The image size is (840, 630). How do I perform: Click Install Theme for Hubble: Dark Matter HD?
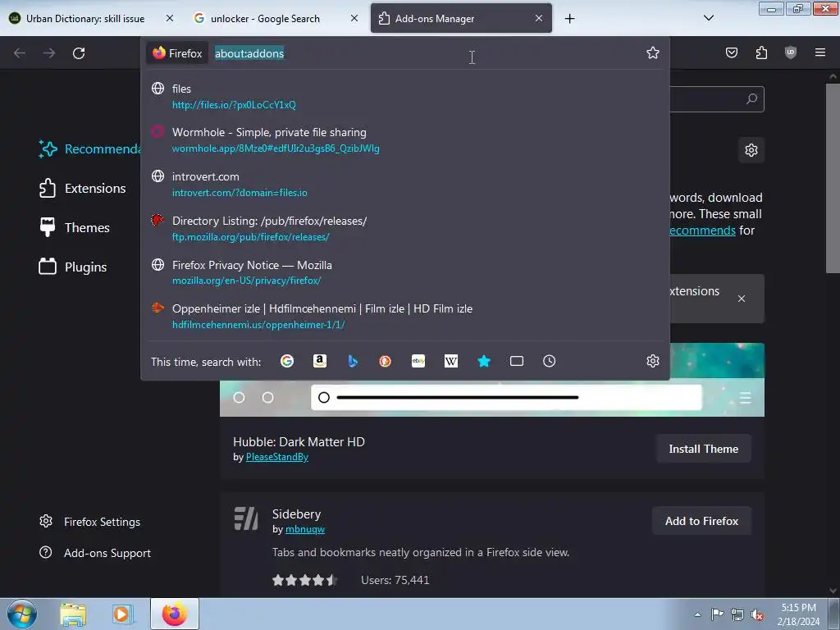tap(703, 449)
